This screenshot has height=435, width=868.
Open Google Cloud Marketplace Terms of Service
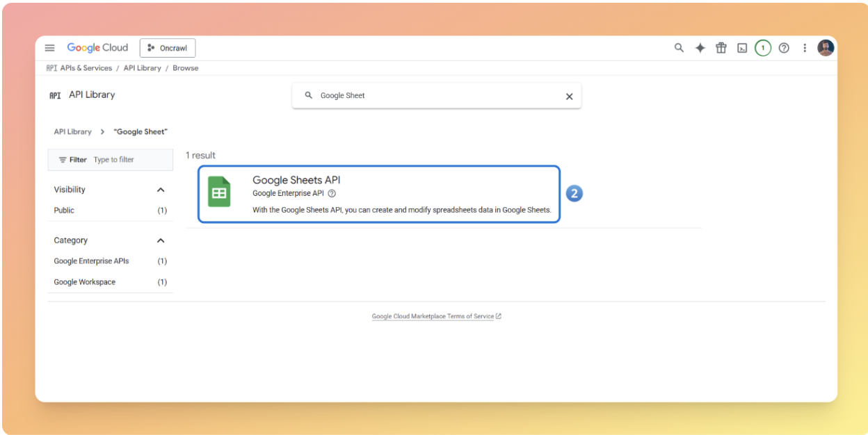[x=433, y=315]
